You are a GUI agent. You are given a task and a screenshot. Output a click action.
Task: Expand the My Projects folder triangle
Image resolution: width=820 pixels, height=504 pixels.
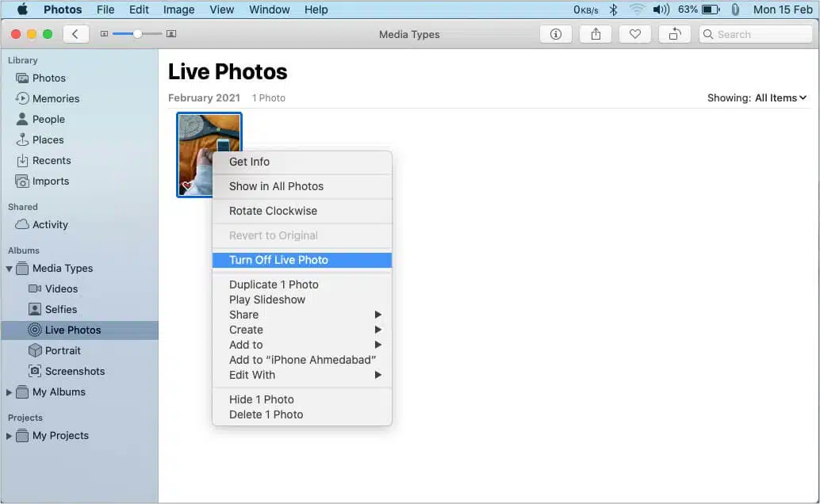(9, 436)
